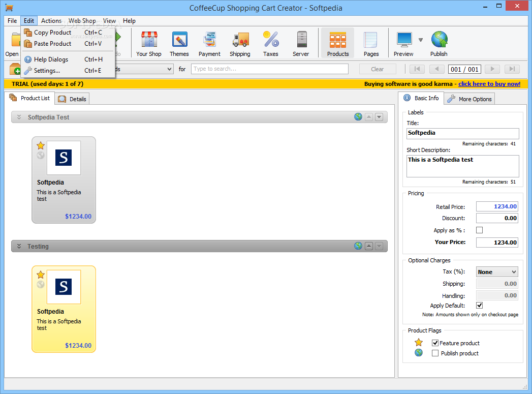Click the 001 / 001 record counter
The image size is (532, 394).
464,69
